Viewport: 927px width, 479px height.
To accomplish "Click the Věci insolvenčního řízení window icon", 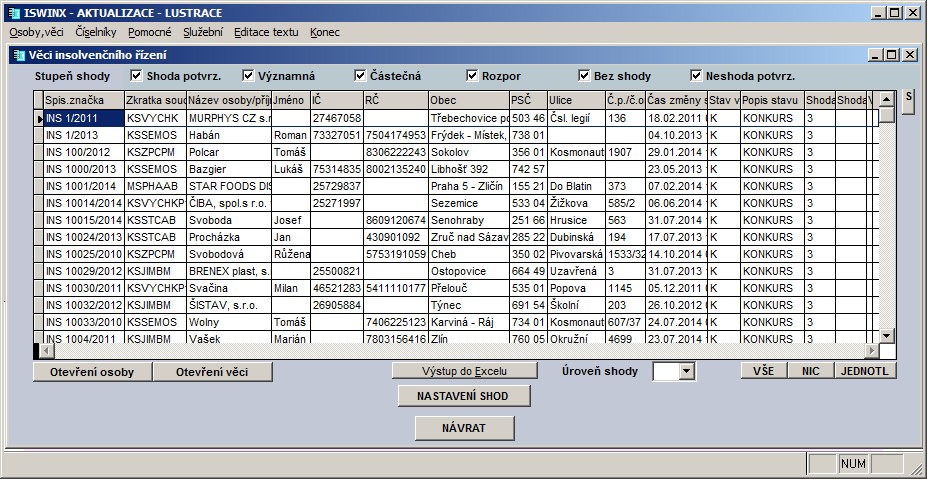I will point(20,55).
